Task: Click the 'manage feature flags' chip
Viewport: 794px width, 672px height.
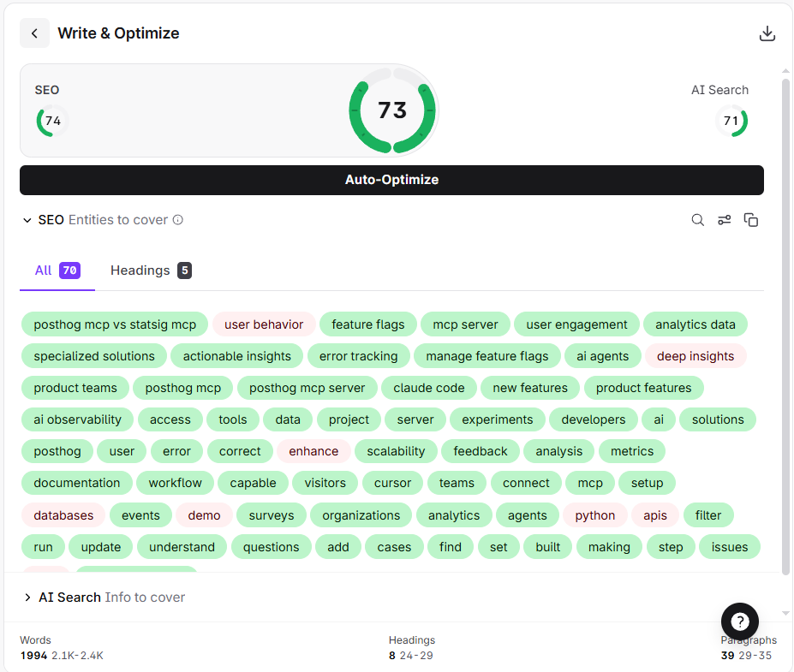Action: (487, 356)
